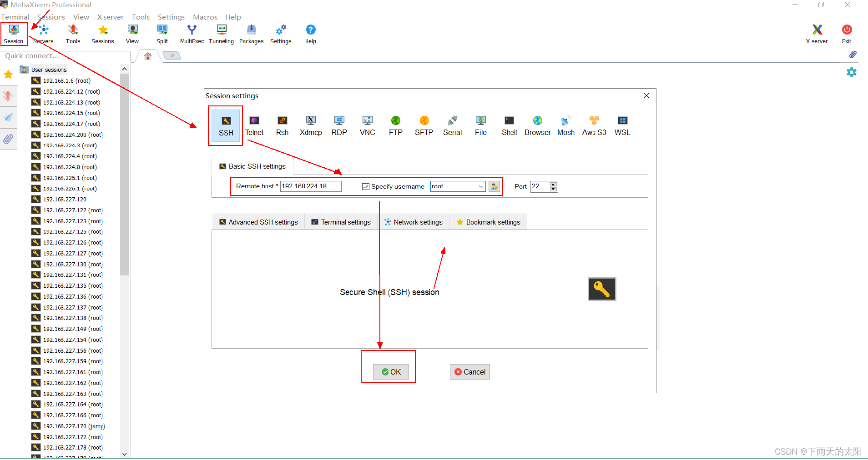Open the Packages toolbar icon
The image size is (868, 460).
(x=252, y=34)
